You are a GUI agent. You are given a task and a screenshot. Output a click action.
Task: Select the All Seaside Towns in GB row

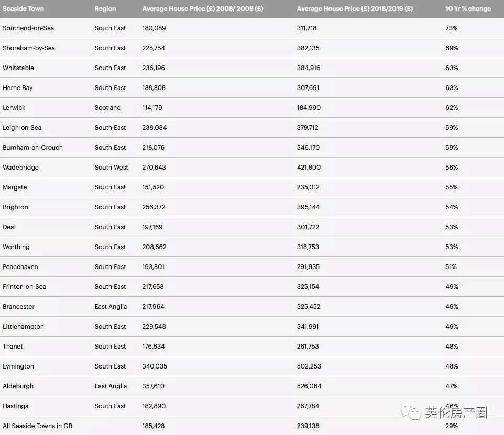point(38,426)
